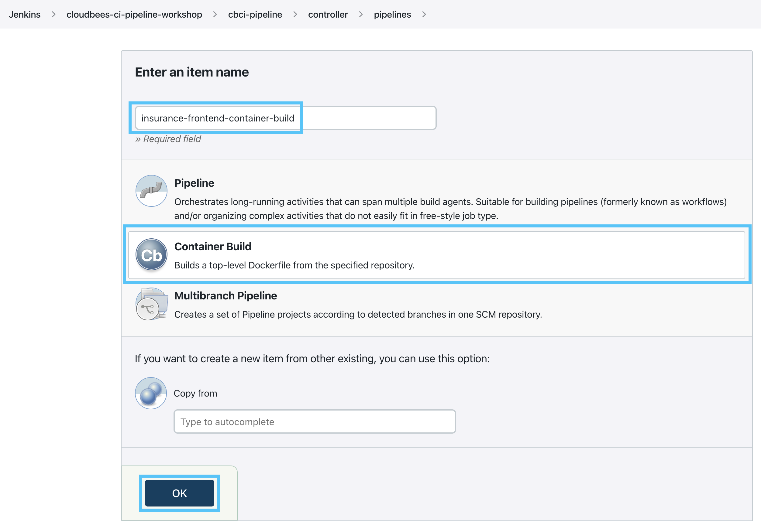Open the cloudbees-ci-pipeline-workshop breadcrumb

[134, 15]
